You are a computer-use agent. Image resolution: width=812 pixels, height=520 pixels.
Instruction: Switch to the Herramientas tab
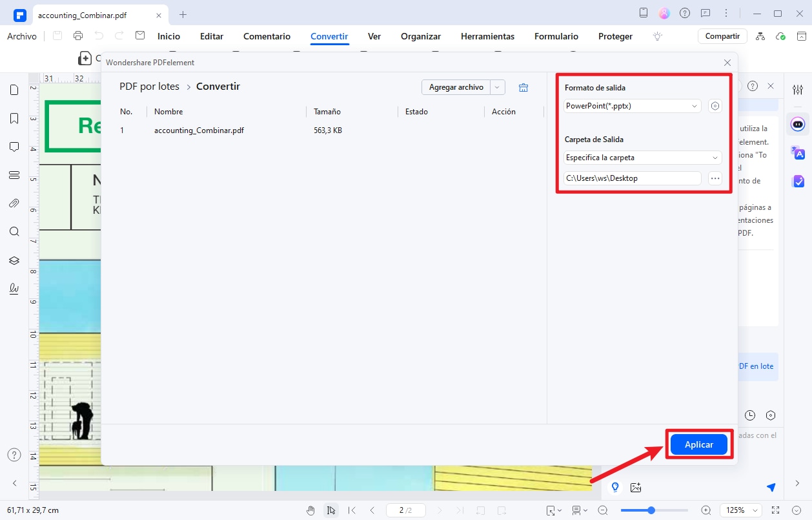tap(487, 36)
